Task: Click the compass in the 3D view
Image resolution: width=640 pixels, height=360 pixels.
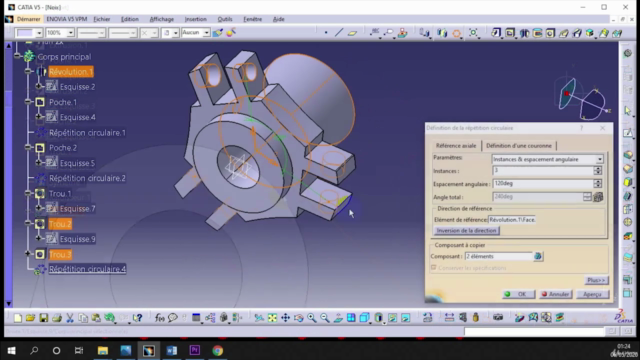Action: click(583, 98)
